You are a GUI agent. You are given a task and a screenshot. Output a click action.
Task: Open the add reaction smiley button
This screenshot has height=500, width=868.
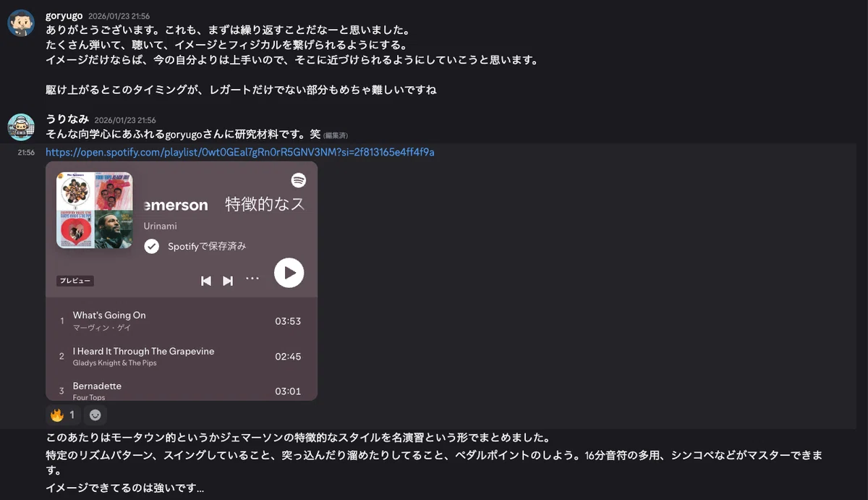pos(95,415)
